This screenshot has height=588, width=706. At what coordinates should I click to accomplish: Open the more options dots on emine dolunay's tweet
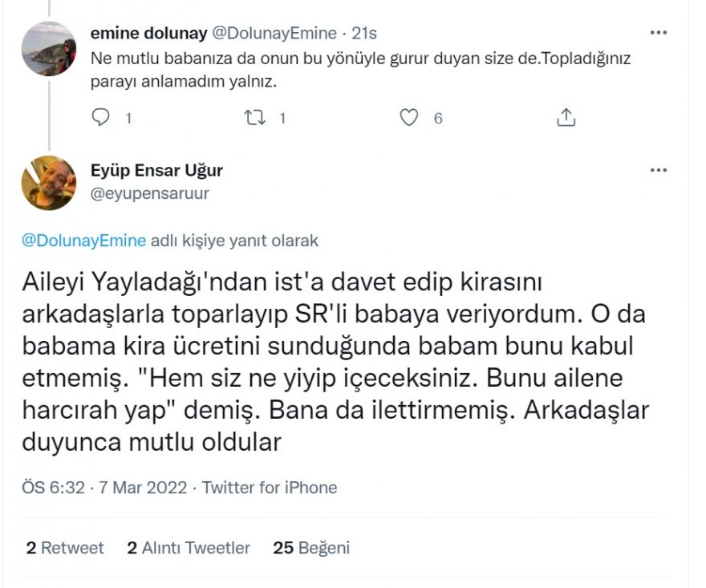tap(658, 33)
